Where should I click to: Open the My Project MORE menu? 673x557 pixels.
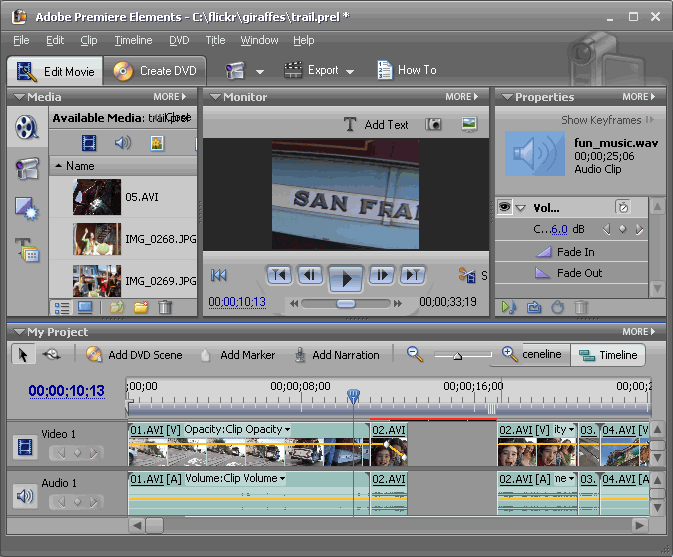639,332
